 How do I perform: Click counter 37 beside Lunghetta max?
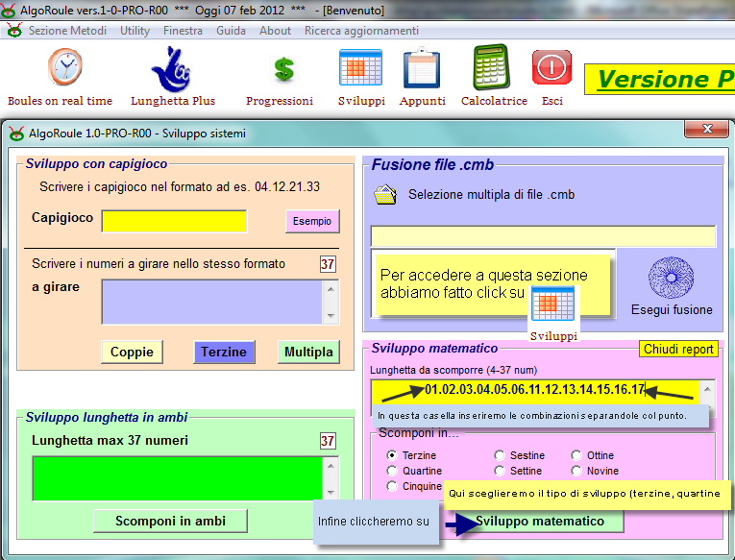pos(328,441)
